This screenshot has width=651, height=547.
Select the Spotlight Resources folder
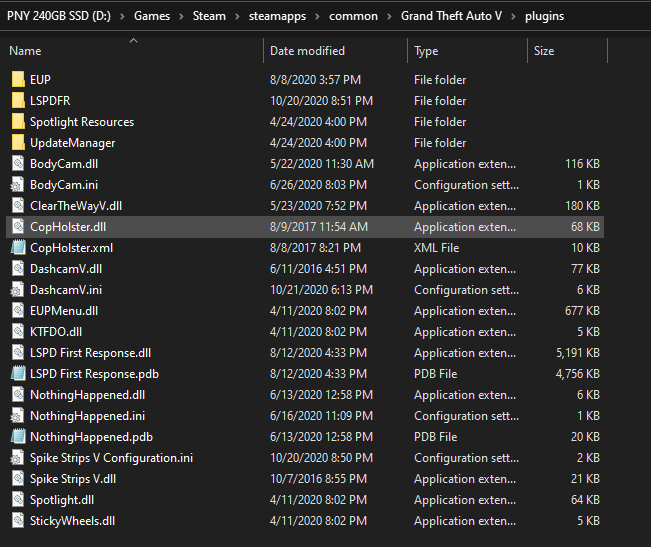click(x=81, y=122)
